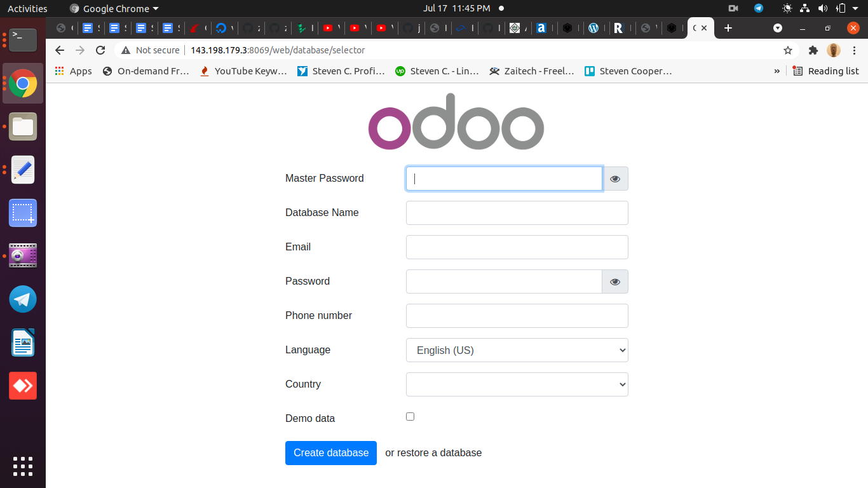Open the Apps bookmarks shortcut
Viewport: 868px width, 488px height.
click(74, 71)
